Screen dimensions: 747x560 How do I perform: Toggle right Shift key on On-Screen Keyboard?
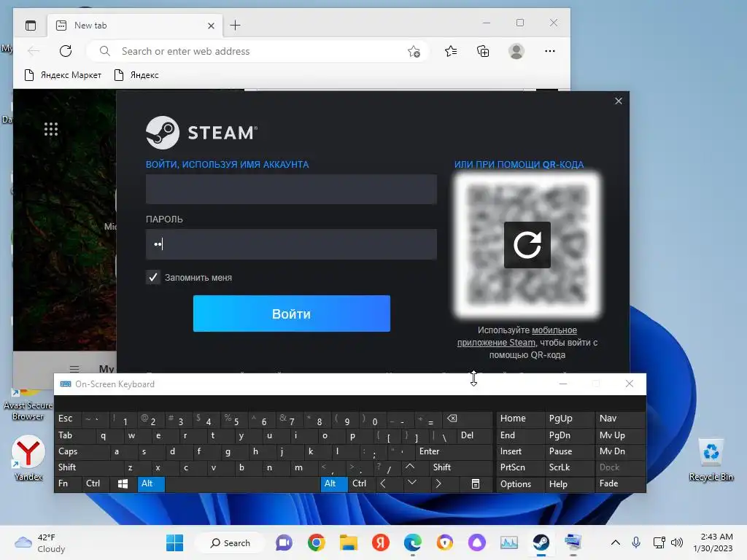click(461, 467)
